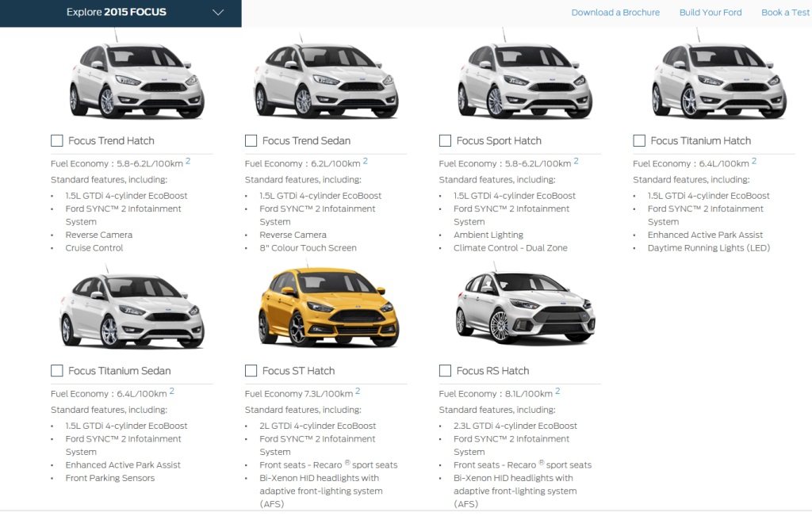Open footnote 2 beside Sport Hatch fuel economy
Image resolution: width=812 pixels, height=516 pixels.
pyautogui.click(x=576, y=161)
